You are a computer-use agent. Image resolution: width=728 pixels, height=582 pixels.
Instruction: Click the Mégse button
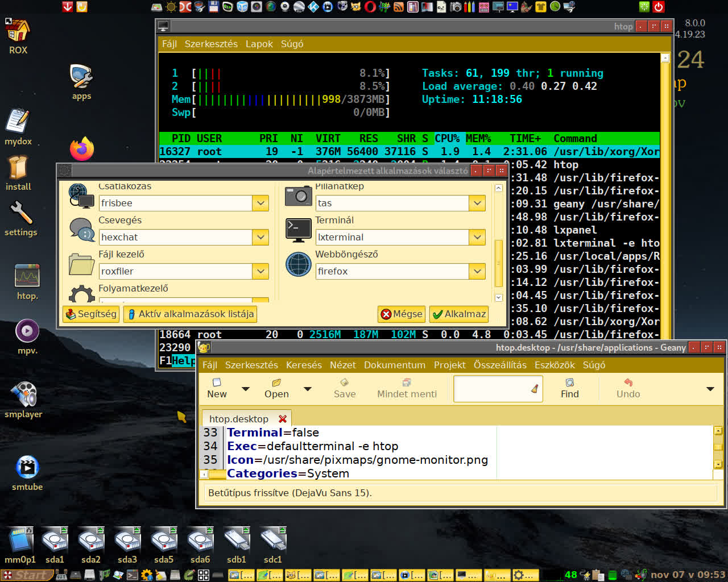click(402, 314)
